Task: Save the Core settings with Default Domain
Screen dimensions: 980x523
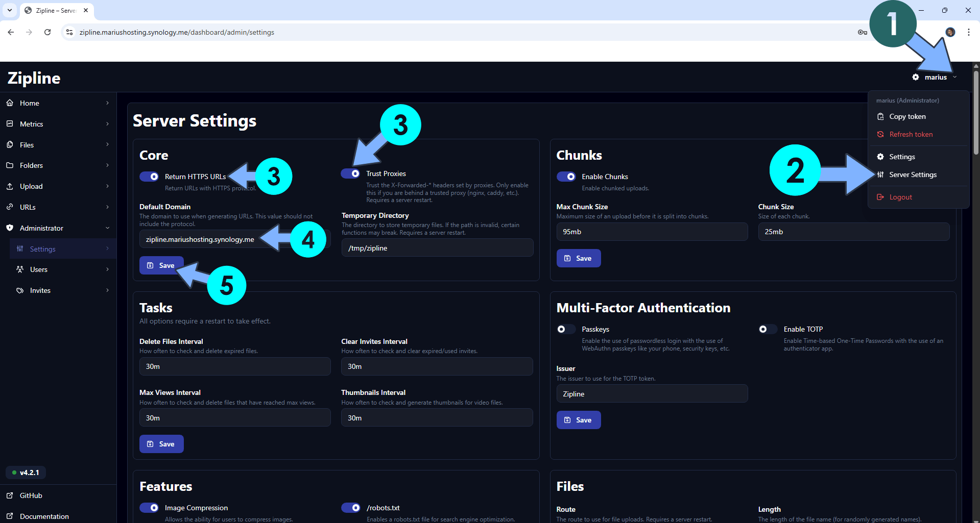Action: [161, 265]
